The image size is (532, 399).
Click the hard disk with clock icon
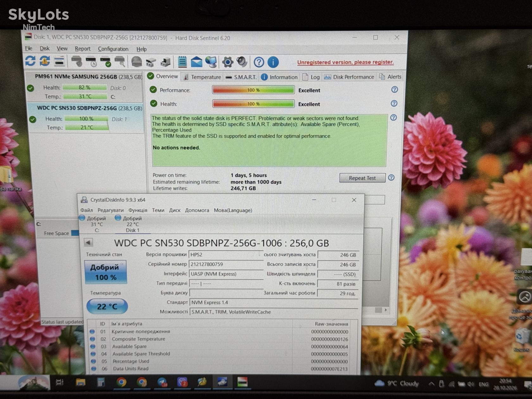(91, 61)
